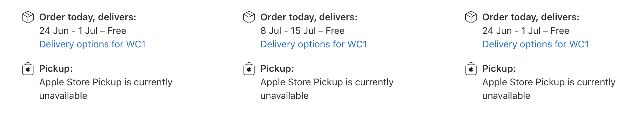This screenshot has height=130, width=644.
Task: Open Delivery options for WC1 under 8 Jul dates
Action: [x=314, y=44]
